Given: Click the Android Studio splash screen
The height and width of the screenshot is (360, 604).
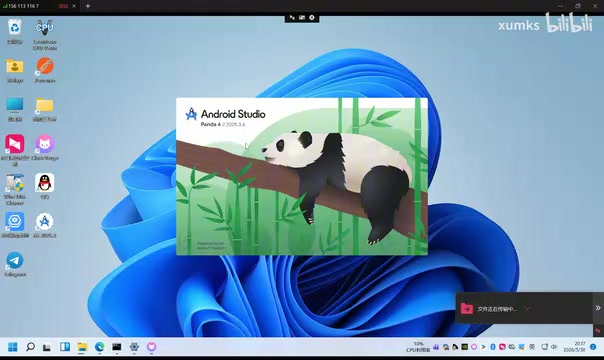Looking at the screenshot, I should 302,176.
